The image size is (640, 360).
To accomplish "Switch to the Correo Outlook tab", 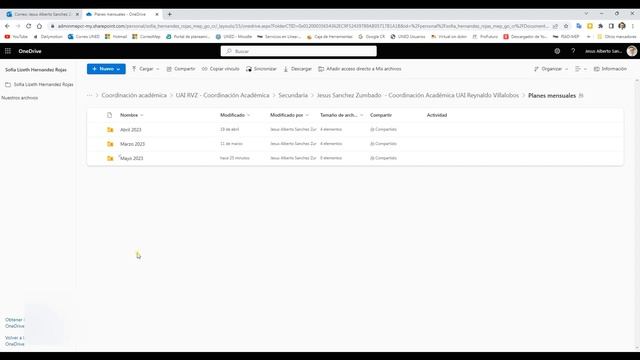I will pyautogui.click(x=41, y=14).
